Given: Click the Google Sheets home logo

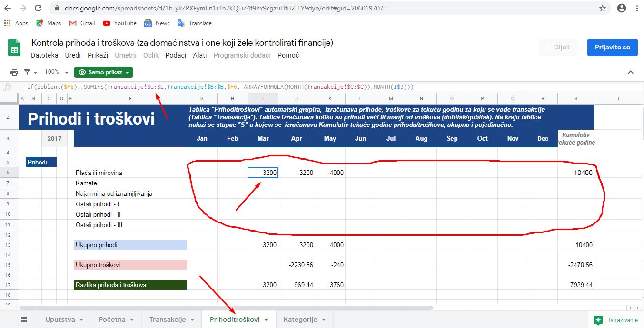Looking at the screenshot, I should 14,48.
